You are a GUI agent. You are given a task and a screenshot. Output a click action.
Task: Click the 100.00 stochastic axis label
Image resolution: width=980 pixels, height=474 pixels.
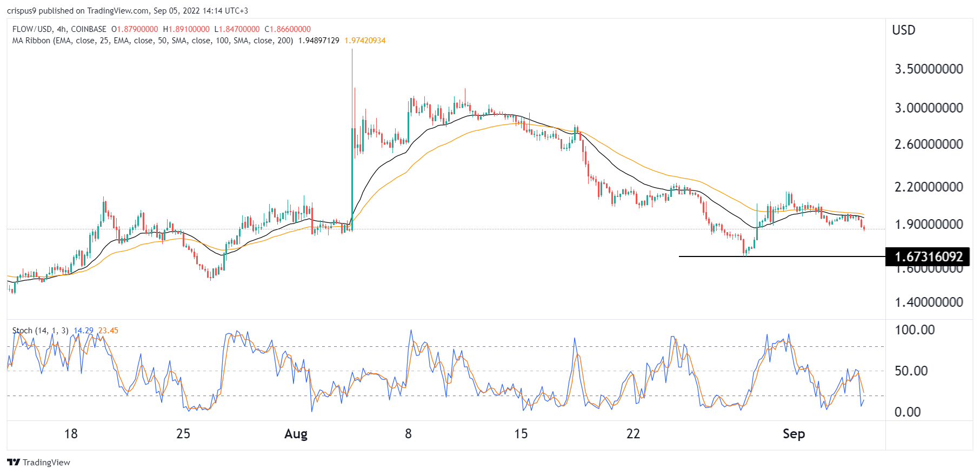(915, 330)
